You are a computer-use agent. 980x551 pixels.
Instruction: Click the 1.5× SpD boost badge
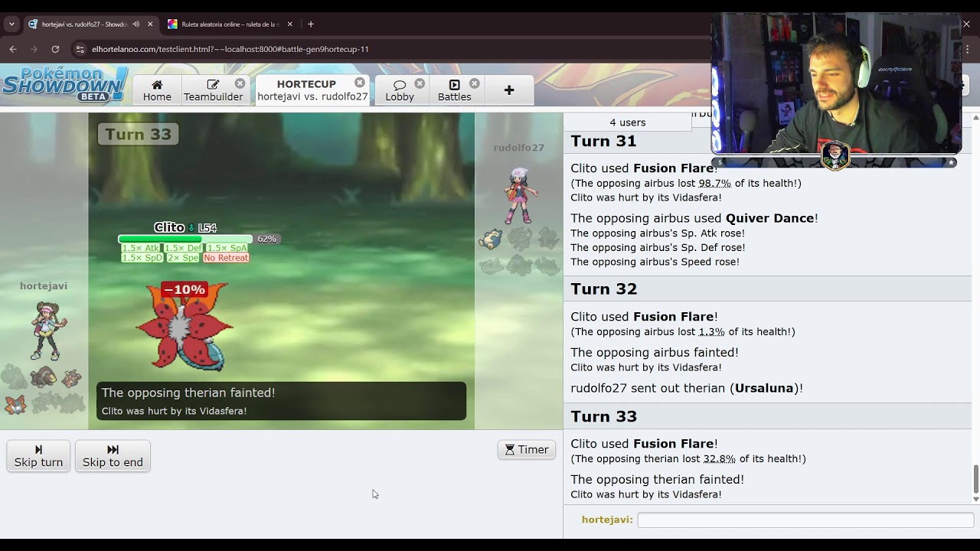[x=142, y=258]
